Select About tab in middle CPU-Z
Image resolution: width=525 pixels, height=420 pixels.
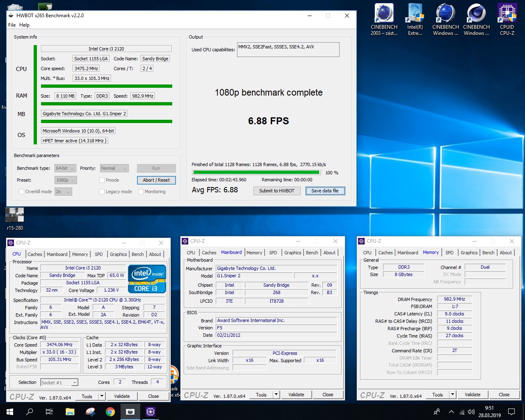click(x=329, y=253)
